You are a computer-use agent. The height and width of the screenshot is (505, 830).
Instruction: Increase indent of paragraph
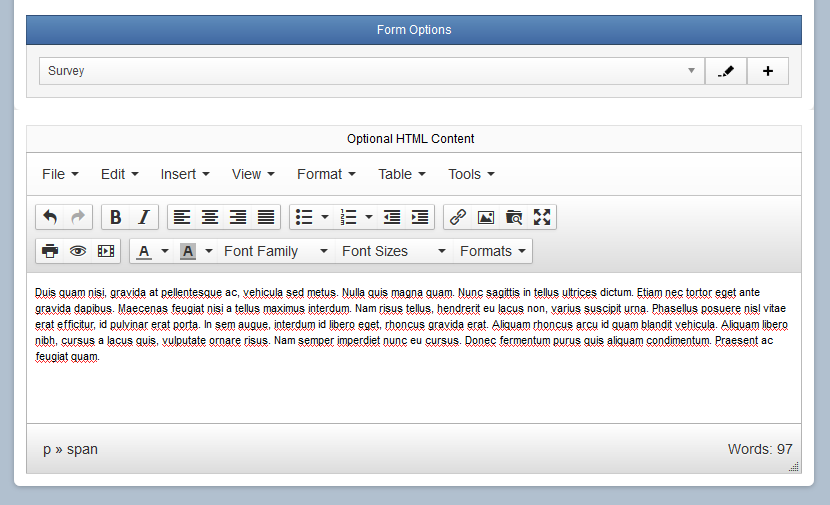[x=420, y=217]
